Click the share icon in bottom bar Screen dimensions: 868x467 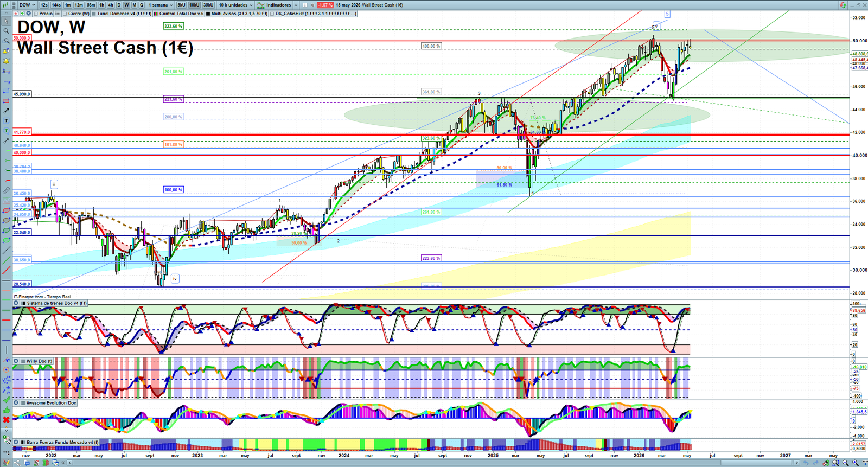pyautogui.click(x=17, y=463)
